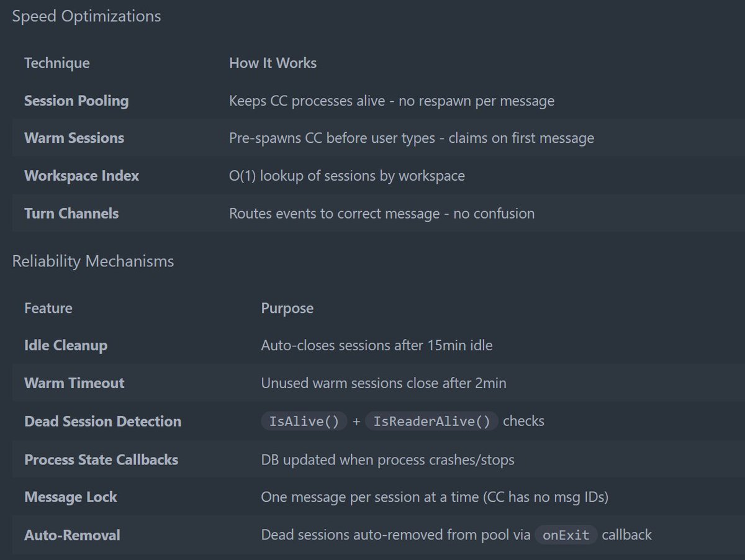Click 'Unused warm sessions close after 2min'
Image resolution: width=745 pixels, height=560 pixels.
coord(384,383)
